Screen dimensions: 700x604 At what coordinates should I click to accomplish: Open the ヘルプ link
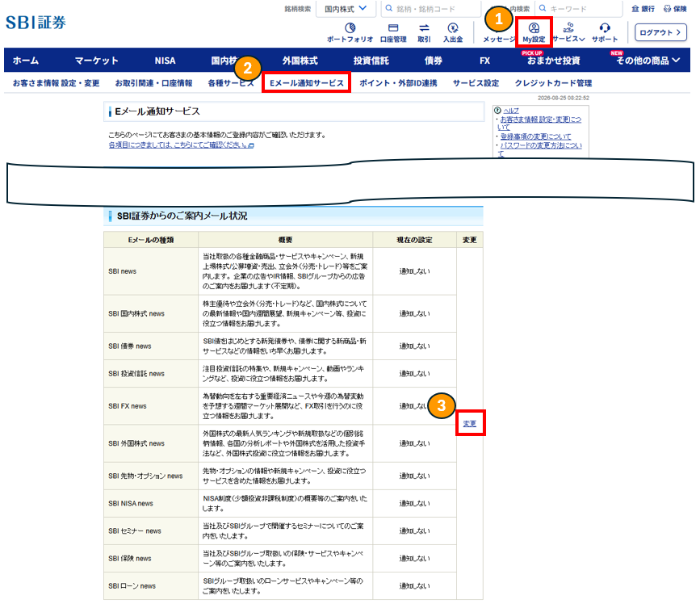point(511,111)
